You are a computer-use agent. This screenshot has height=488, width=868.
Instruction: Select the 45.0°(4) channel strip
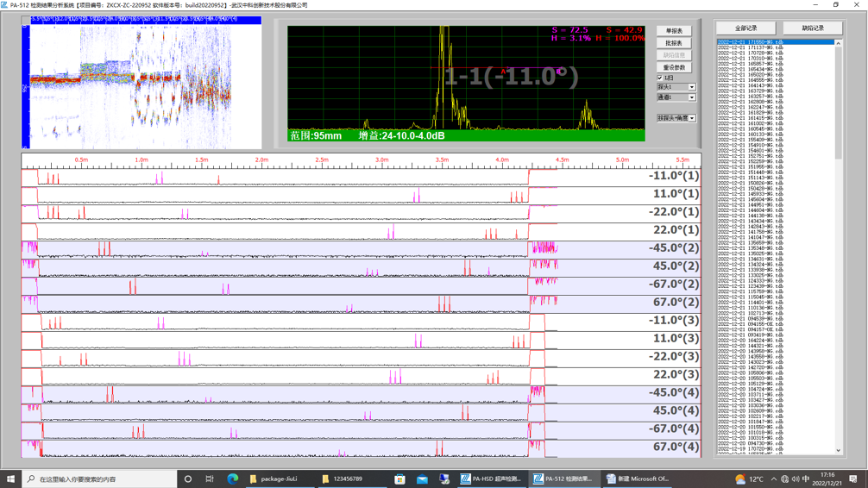click(361, 412)
